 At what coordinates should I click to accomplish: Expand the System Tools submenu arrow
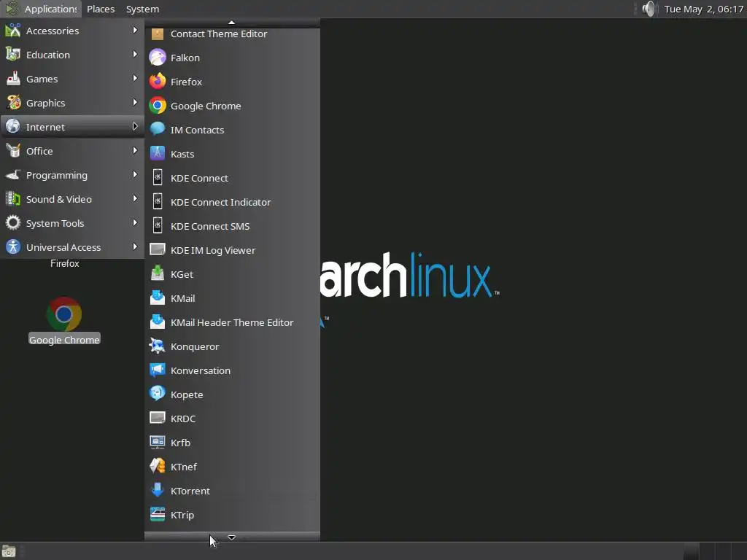pos(135,222)
